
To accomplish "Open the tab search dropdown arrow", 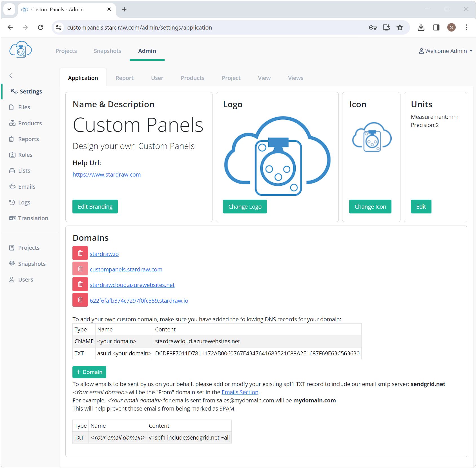I will click(x=9, y=9).
